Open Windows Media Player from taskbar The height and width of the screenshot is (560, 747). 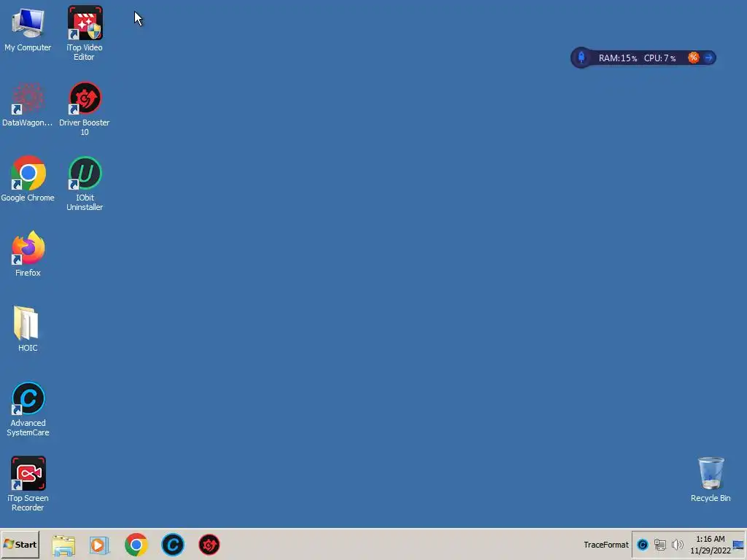99,545
